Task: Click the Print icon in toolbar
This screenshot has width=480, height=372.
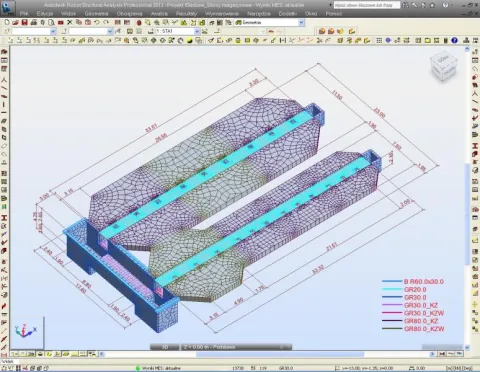Action: click(x=33, y=22)
